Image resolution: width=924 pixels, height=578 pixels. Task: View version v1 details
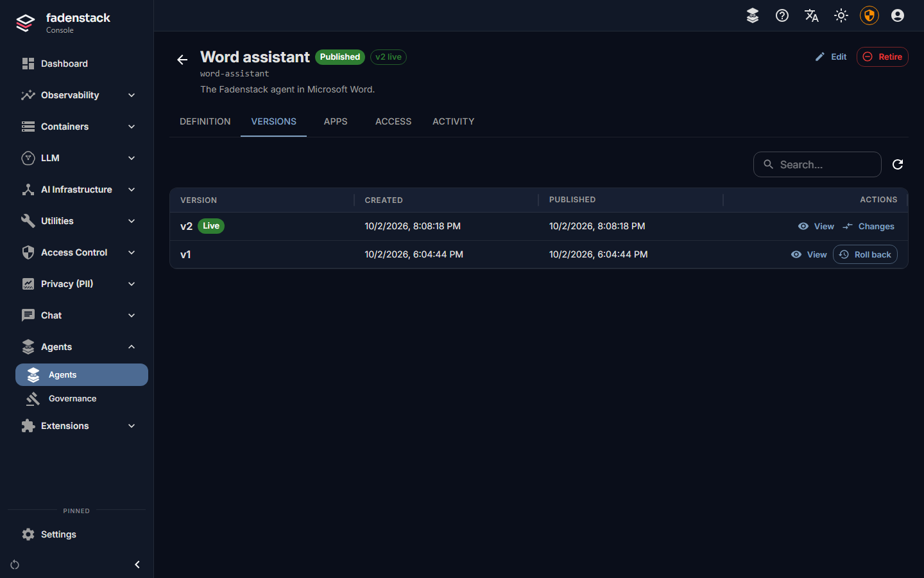coord(809,254)
